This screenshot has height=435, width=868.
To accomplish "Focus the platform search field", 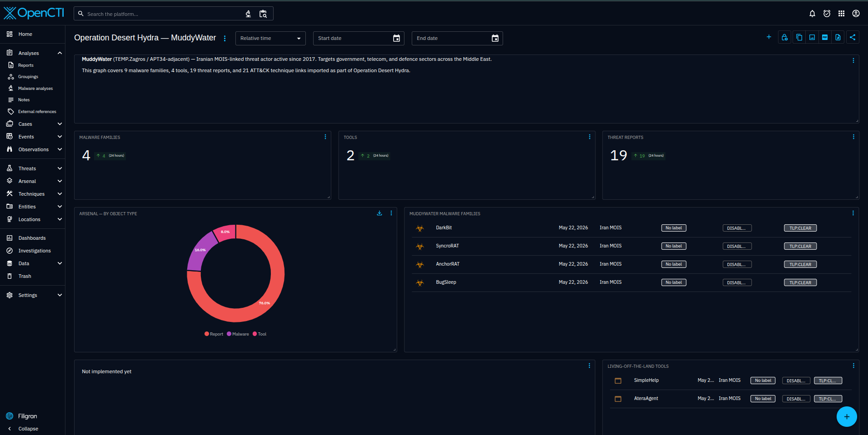I will click(164, 14).
